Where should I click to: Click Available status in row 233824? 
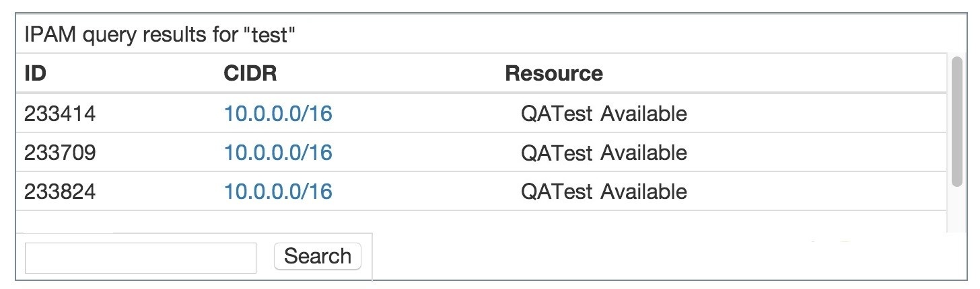pyautogui.click(x=643, y=192)
